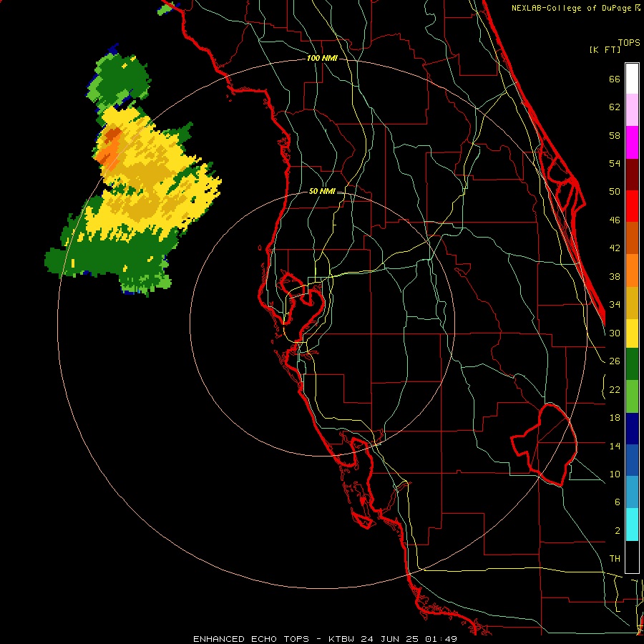Image resolution: width=644 pixels, height=644 pixels.
Task: Click the navy blue legend swatch
Action: click(632, 429)
